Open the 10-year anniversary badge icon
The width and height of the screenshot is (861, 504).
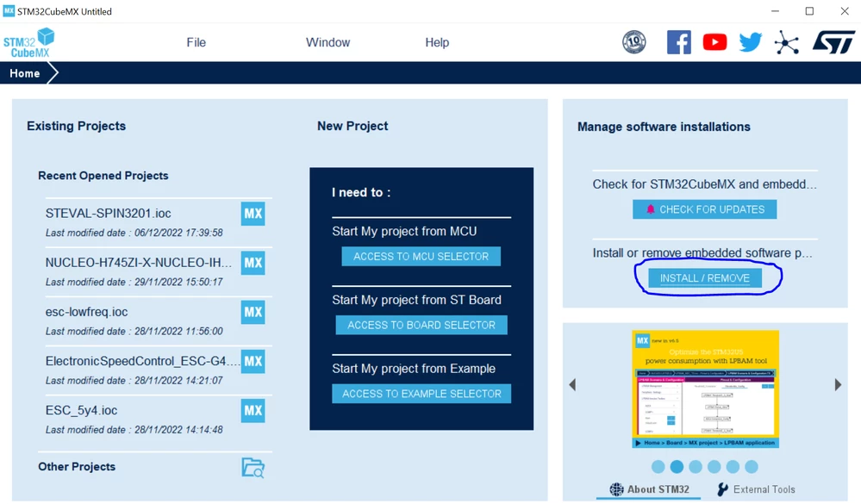click(634, 41)
